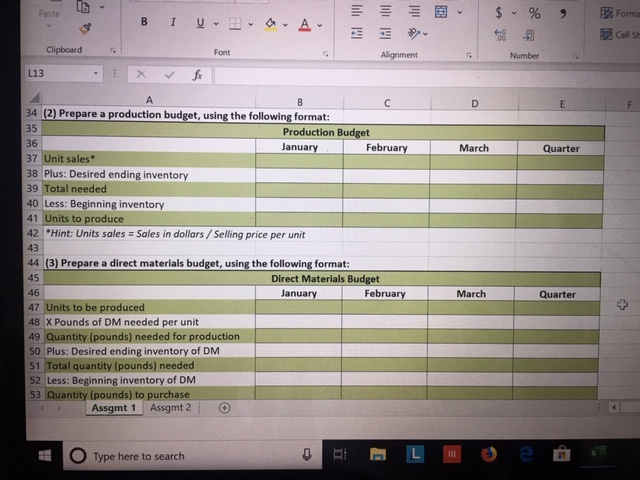Increase indent
This screenshot has height=480, width=640.
click(x=385, y=33)
